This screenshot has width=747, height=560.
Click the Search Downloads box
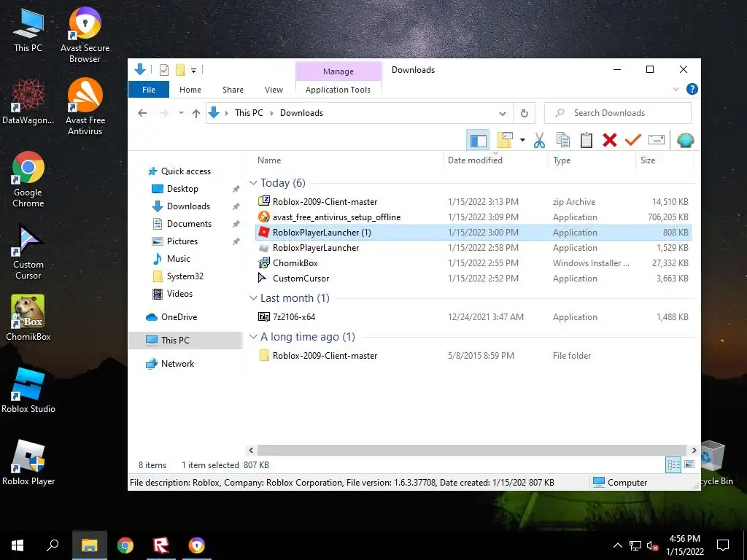618,113
